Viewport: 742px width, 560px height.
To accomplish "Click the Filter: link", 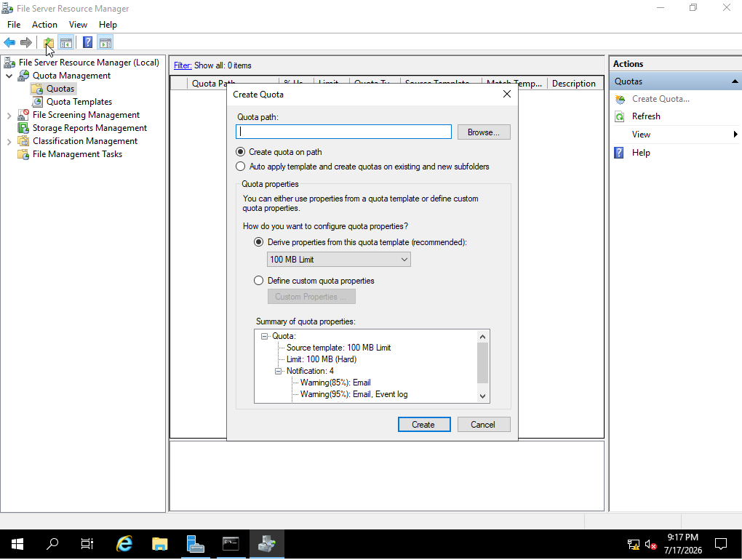I will pos(183,65).
